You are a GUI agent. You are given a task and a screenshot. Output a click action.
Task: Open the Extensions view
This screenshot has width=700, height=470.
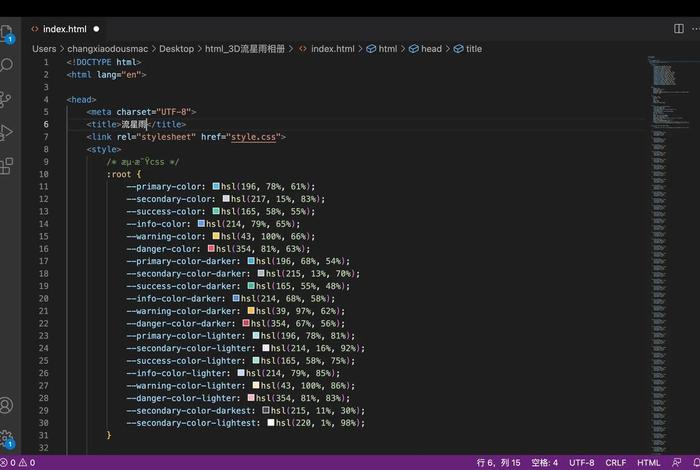[x=6, y=166]
